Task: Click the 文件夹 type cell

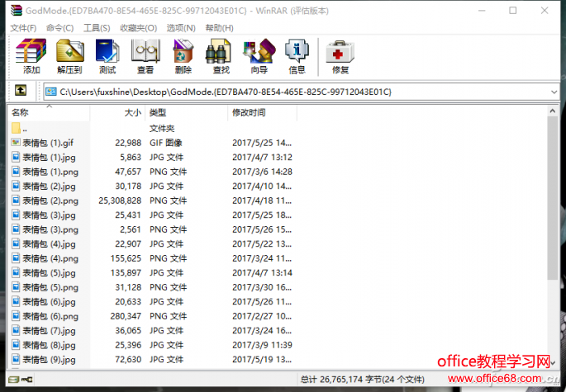Action: [x=162, y=129]
